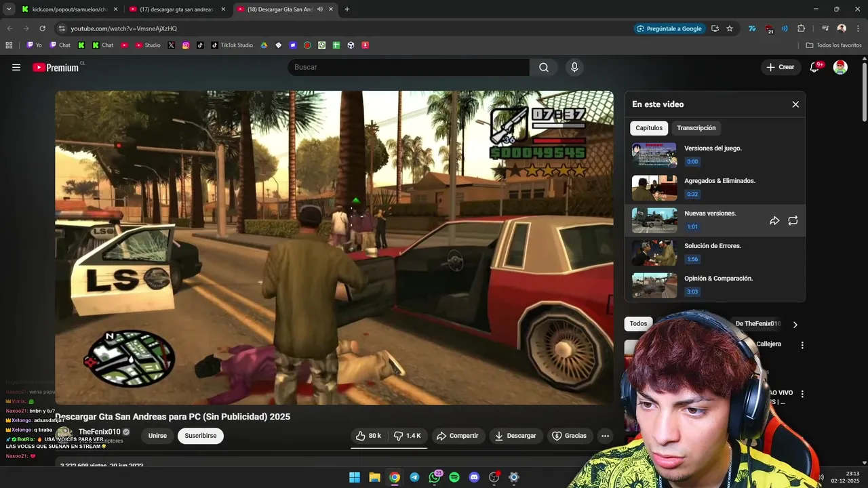
Task: Jump to 'Opinión & Comparación.' chapter
Action: click(x=715, y=286)
